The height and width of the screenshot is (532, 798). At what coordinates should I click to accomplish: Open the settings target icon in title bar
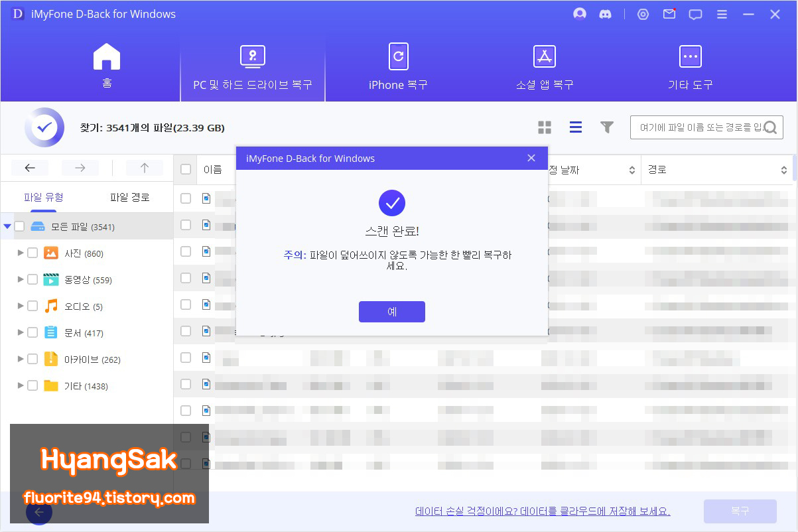643,14
